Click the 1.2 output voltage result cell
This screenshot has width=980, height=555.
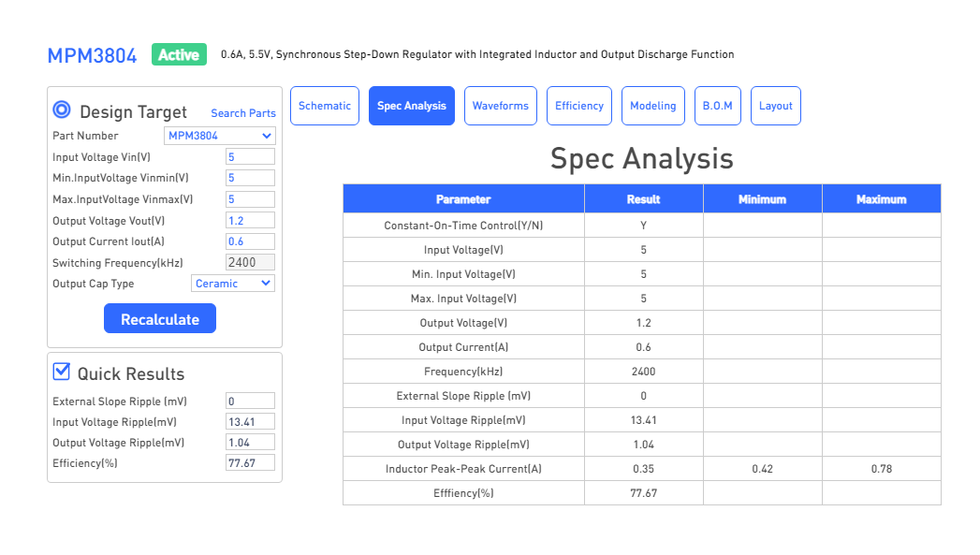[644, 323]
